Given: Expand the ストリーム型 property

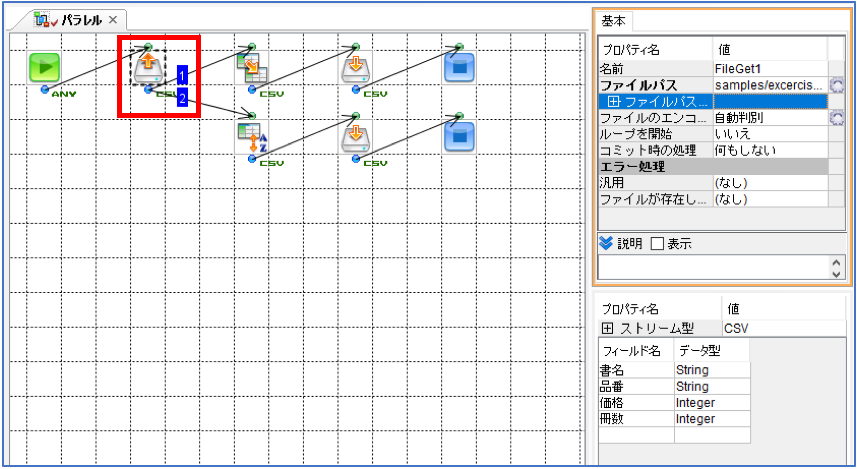Looking at the screenshot, I should pos(607,329).
